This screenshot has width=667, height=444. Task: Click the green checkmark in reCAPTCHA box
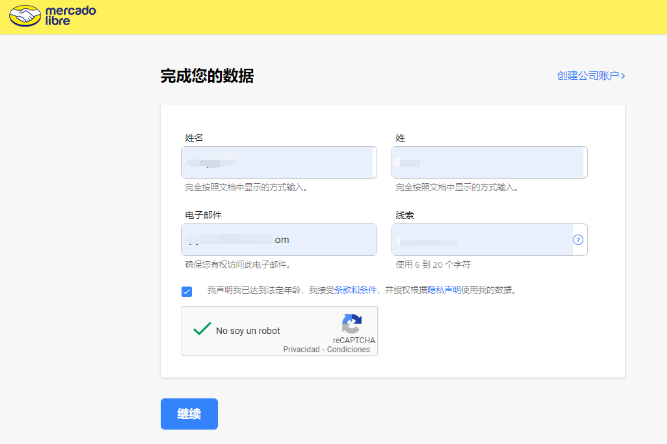pyautogui.click(x=201, y=328)
